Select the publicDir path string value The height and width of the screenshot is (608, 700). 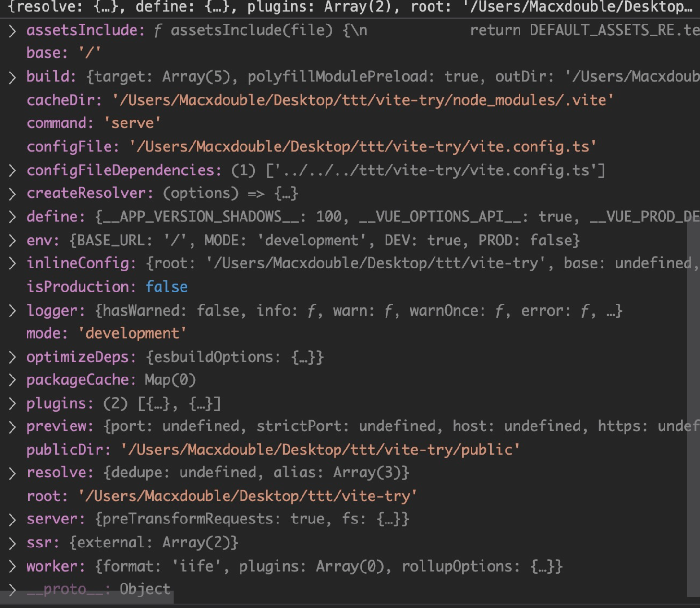point(320,450)
